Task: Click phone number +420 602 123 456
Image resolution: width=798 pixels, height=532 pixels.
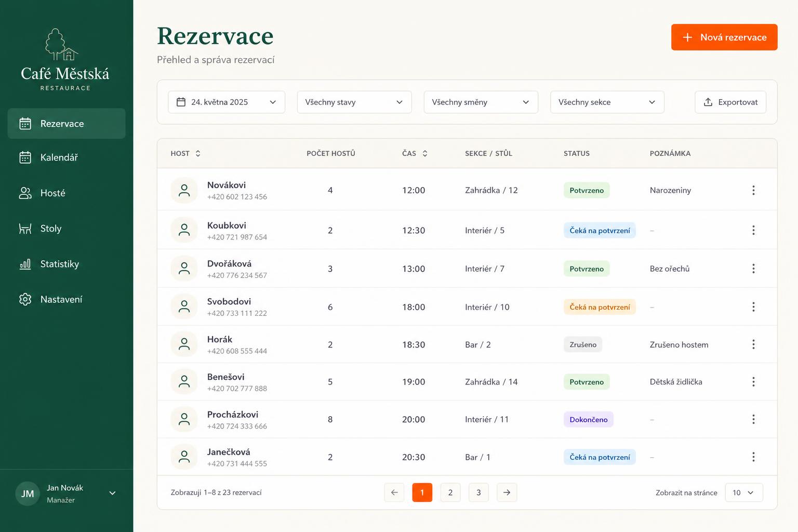Action: 237,197
